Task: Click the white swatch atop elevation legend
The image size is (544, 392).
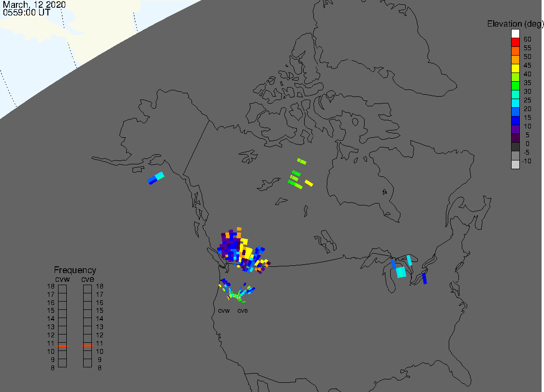Action: point(515,34)
